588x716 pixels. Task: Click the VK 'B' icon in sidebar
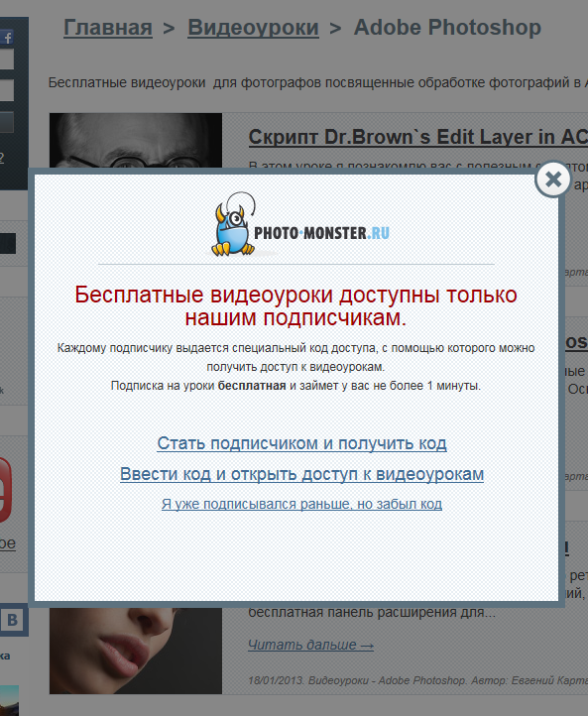[x=12, y=620]
